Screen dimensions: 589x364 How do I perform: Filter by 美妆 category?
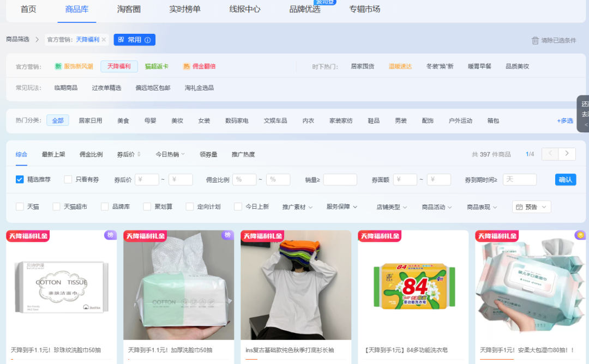[177, 120]
